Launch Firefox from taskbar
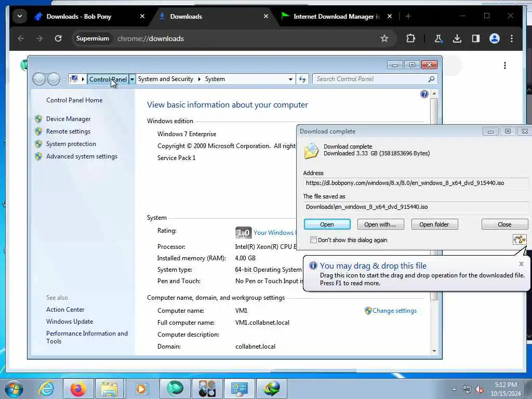Screen dimensions: 532x399 78,389
